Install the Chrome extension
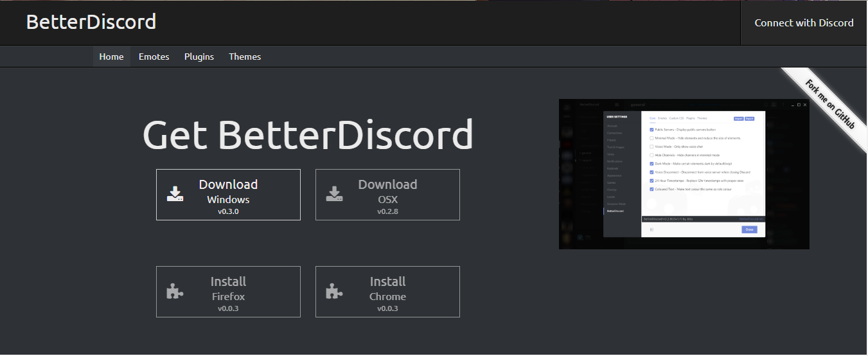This screenshot has width=868, height=356. coord(387,292)
